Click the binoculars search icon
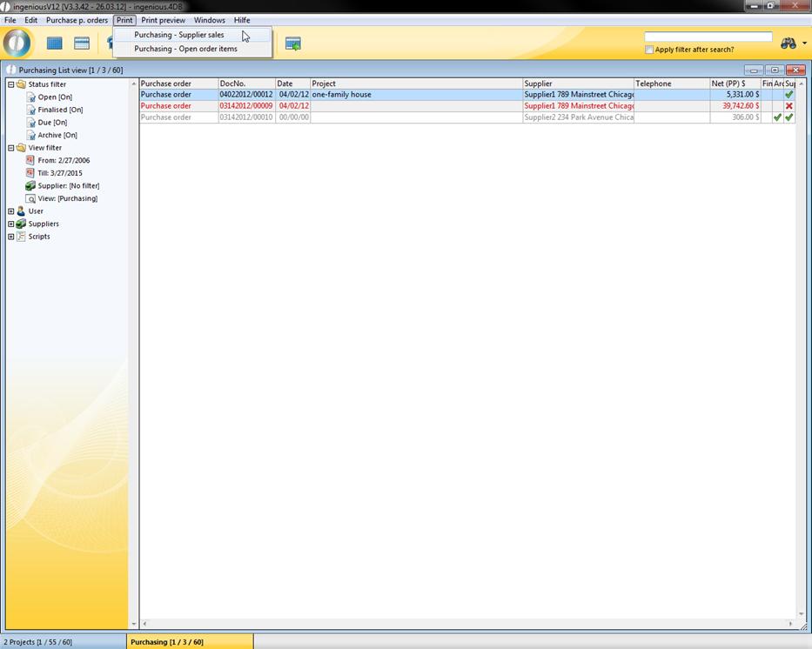This screenshot has height=649, width=812. 789,43
